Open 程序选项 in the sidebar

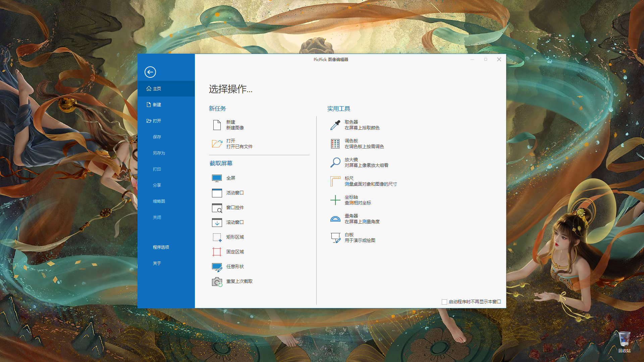pos(161,247)
